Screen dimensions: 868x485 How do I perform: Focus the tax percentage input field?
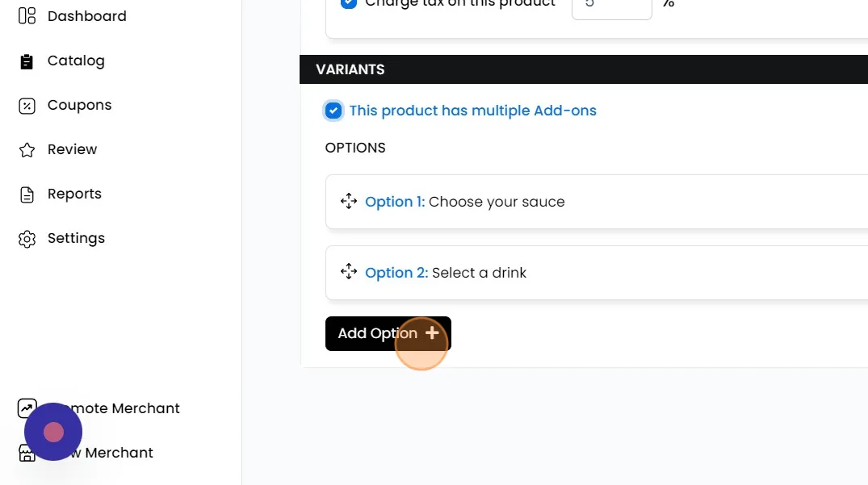611,6
